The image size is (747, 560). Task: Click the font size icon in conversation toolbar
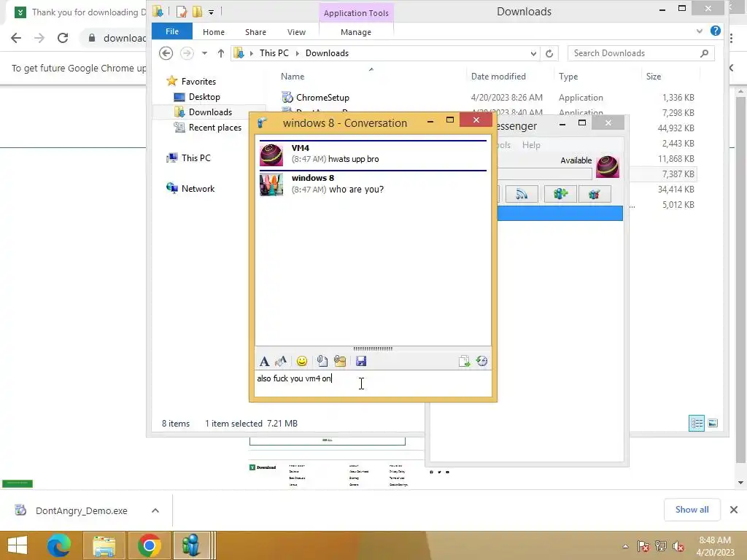pos(281,362)
